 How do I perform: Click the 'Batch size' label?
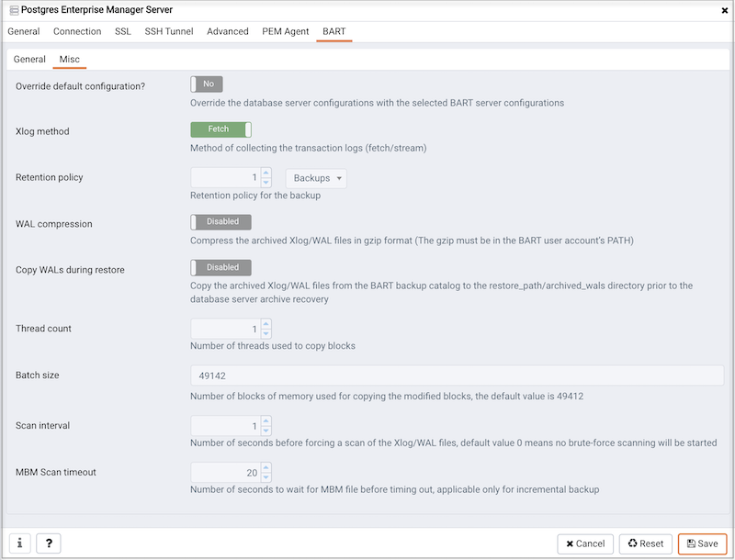(x=38, y=375)
